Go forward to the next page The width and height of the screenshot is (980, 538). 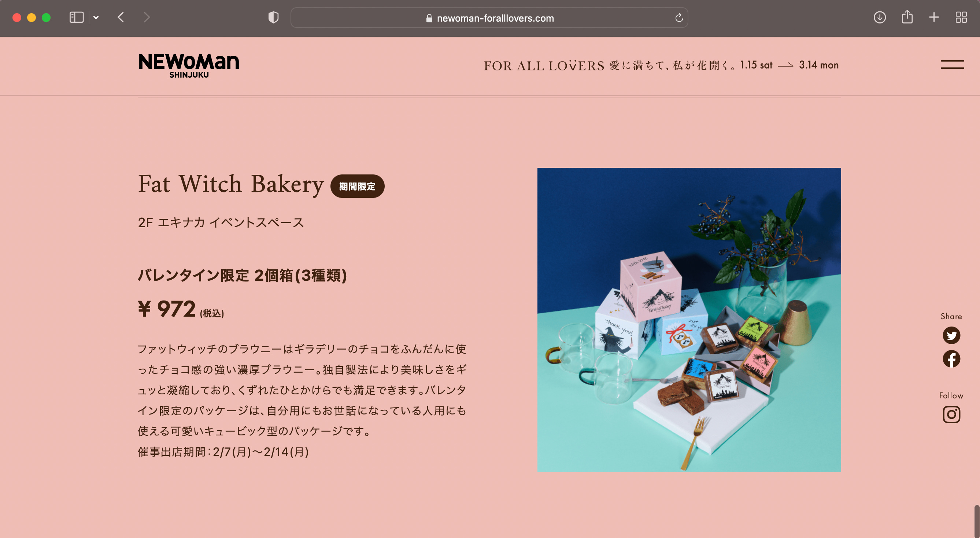click(x=147, y=18)
